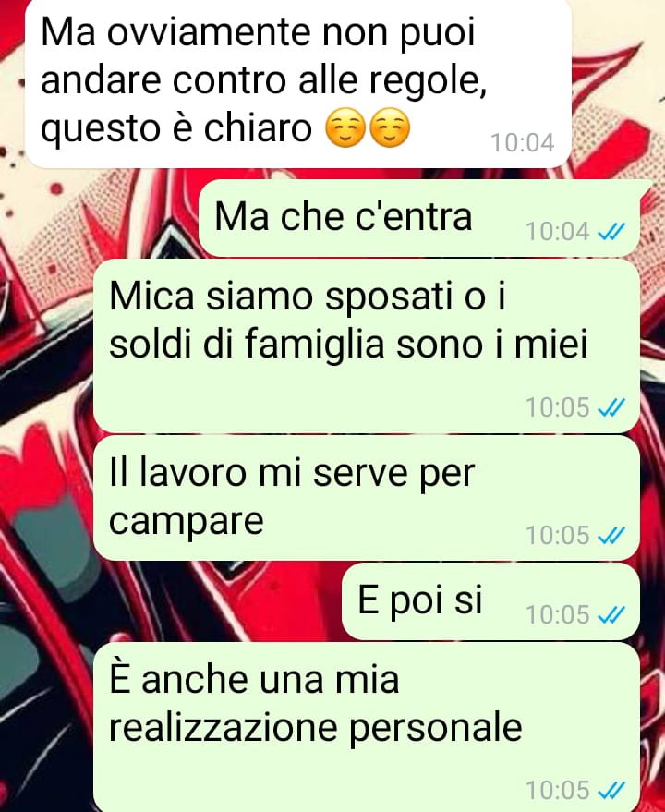Select the 'Ma ovviamente non puoi' received message
665x812 pixels.
click(x=298, y=83)
